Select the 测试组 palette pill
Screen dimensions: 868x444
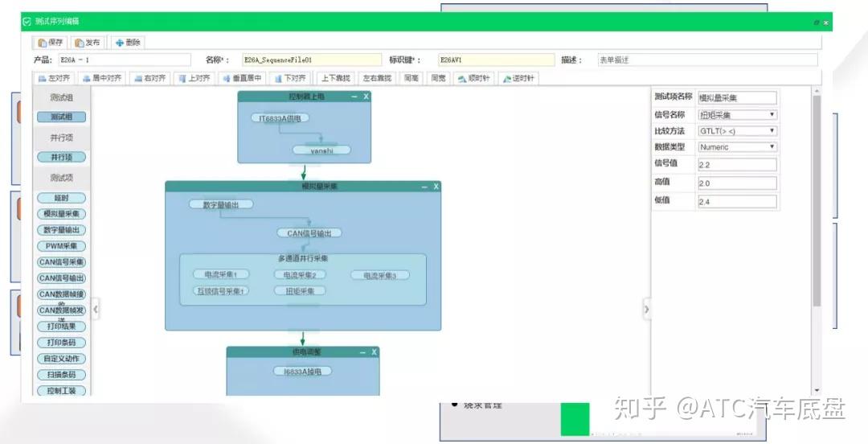point(61,117)
